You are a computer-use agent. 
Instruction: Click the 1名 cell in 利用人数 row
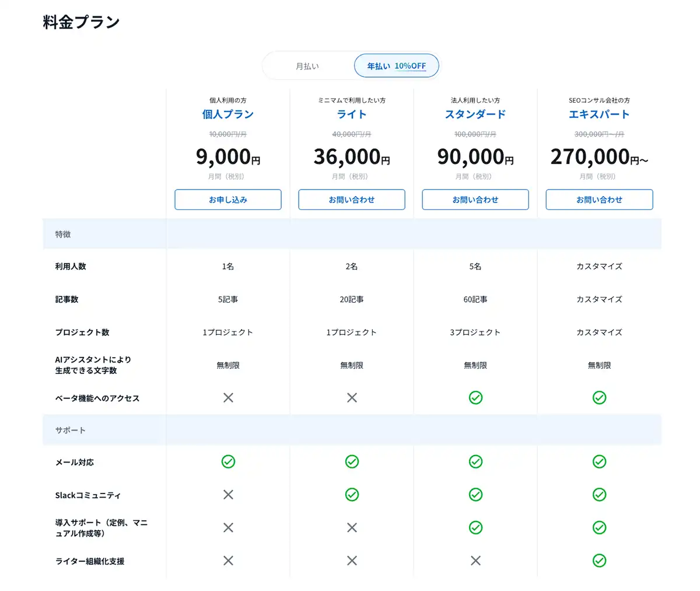click(x=228, y=266)
